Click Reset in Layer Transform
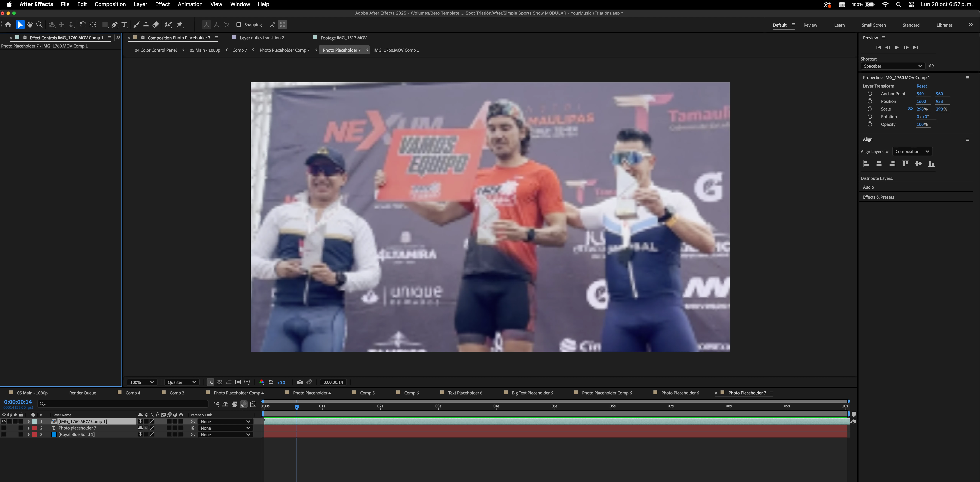Screen dimensions: 980x482 click(x=921, y=86)
